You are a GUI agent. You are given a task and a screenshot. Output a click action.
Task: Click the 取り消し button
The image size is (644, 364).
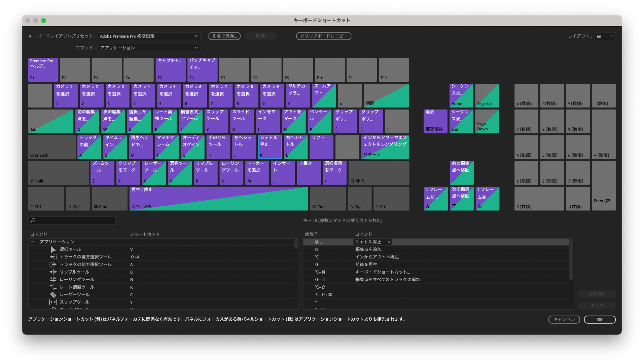(597, 294)
